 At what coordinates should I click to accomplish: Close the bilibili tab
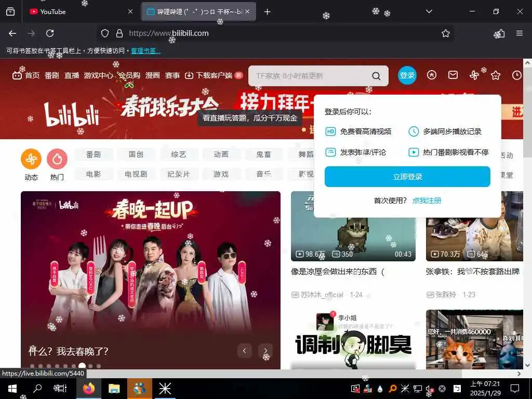click(247, 11)
